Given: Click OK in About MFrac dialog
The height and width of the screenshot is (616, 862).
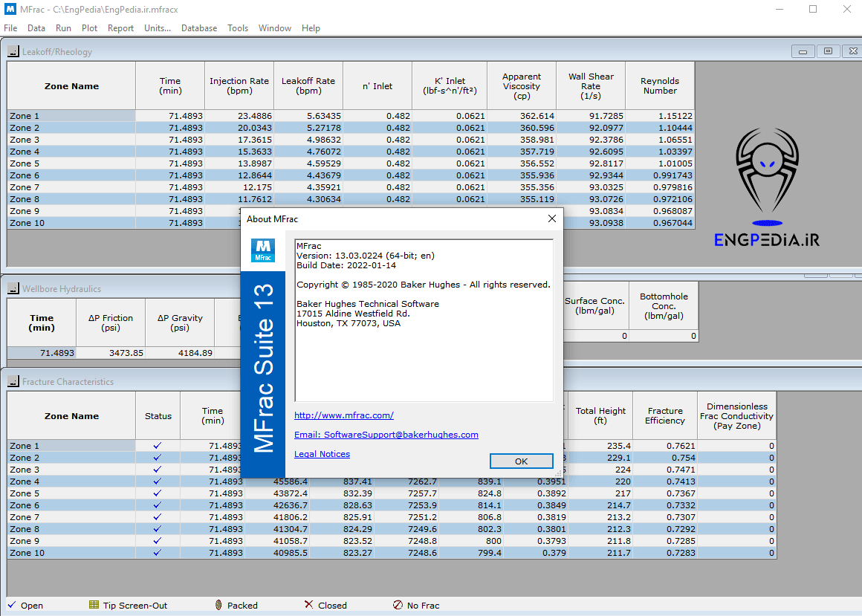Looking at the screenshot, I should pos(521,461).
